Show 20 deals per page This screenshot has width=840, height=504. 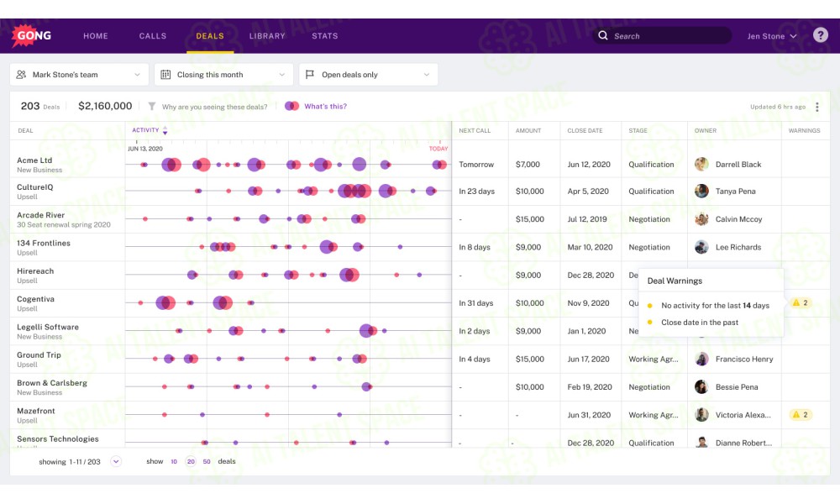click(191, 461)
